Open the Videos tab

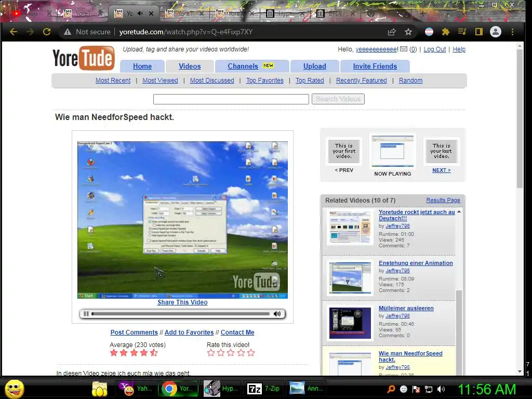click(190, 66)
